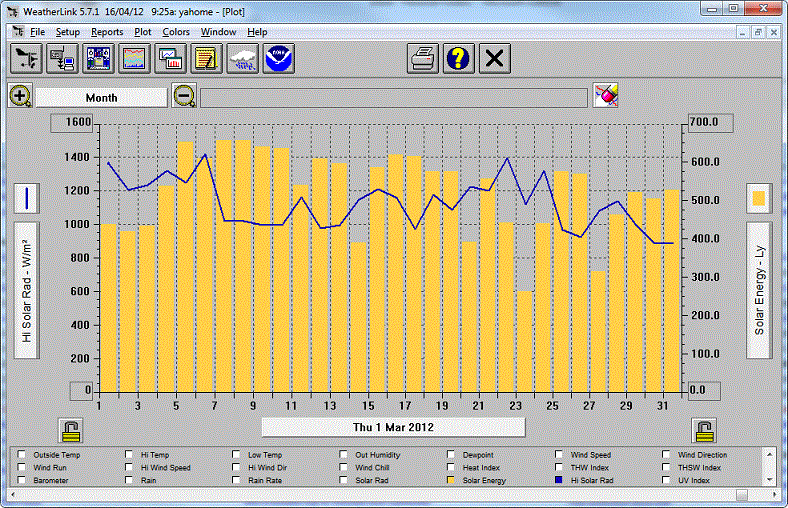
Task: Open the Plot menu
Action: (143, 32)
